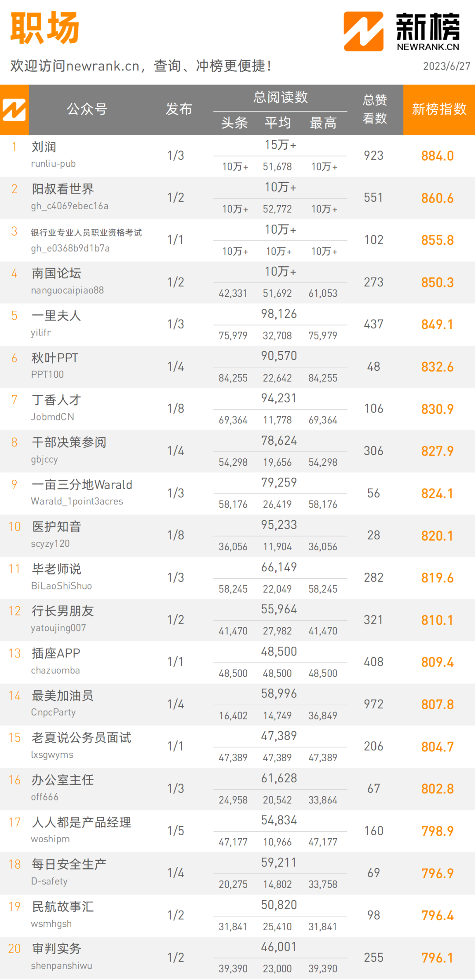Click the orange Newrank logo icon
The height and width of the screenshot is (980, 475).
[x=363, y=31]
